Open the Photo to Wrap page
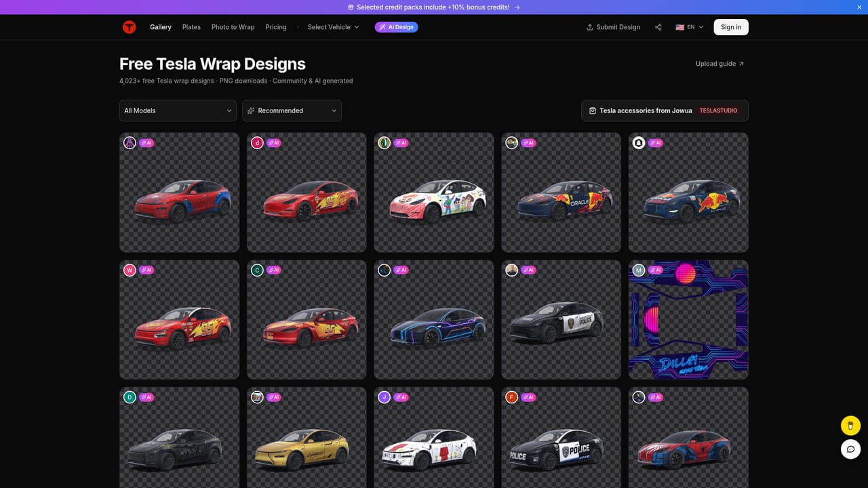The height and width of the screenshot is (488, 868). [233, 27]
